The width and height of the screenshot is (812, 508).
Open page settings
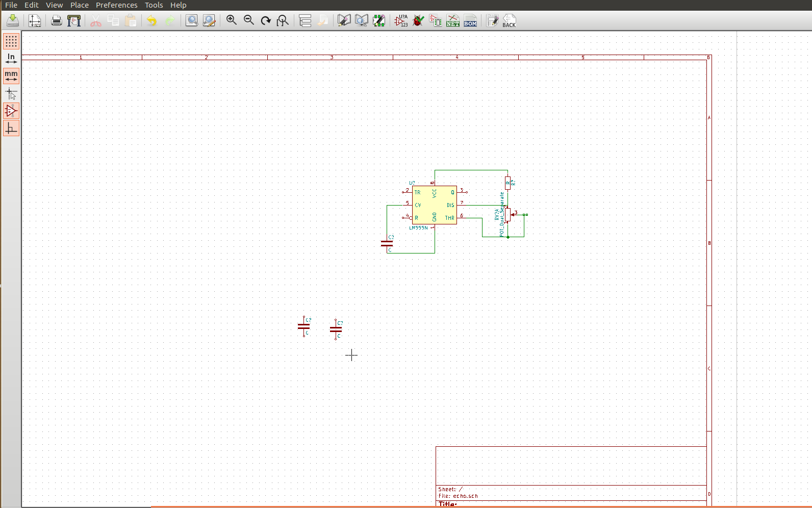click(35, 20)
